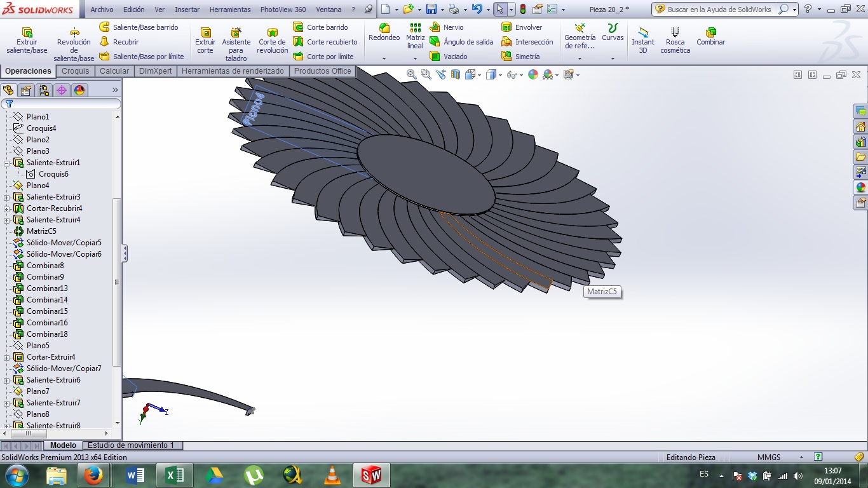The width and height of the screenshot is (868, 488).
Task: Select Rosca cosmética tool
Action: click(675, 41)
